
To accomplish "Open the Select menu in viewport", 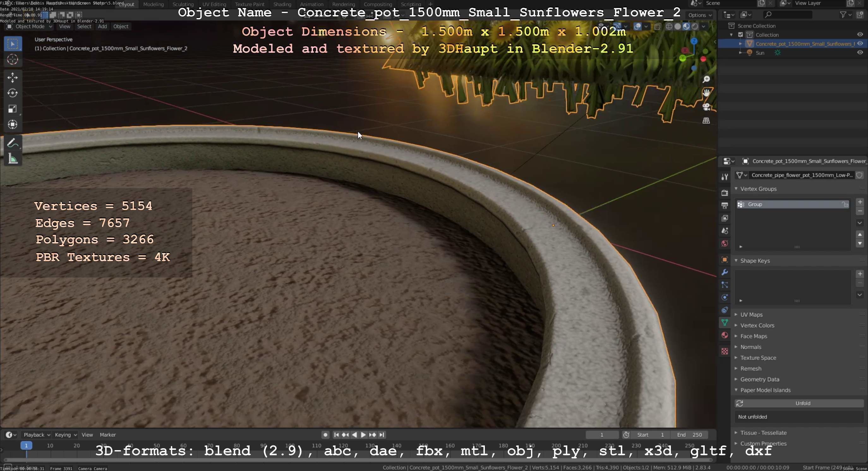I will (x=84, y=26).
